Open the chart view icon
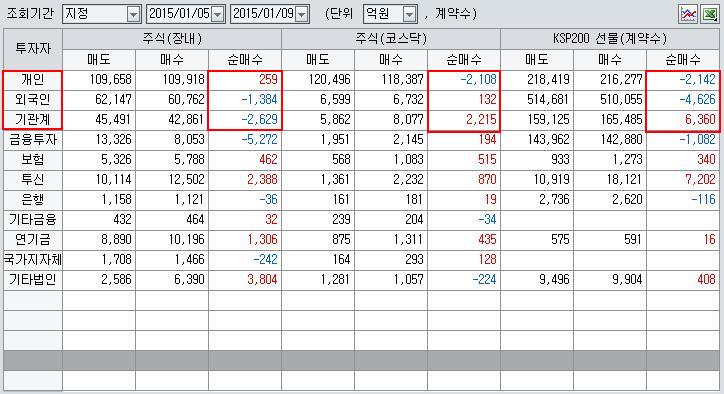Image resolution: width=724 pixels, height=394 pixels. click(688, 14)
